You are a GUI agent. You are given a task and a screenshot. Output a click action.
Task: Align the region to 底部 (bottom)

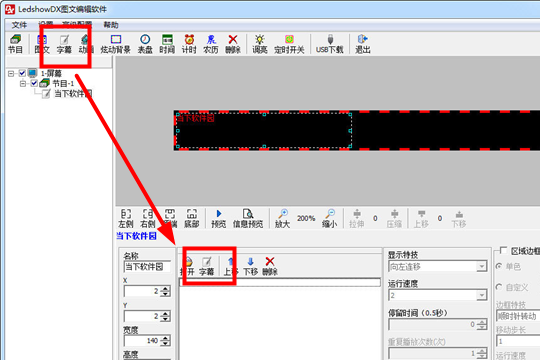(191, 218)
